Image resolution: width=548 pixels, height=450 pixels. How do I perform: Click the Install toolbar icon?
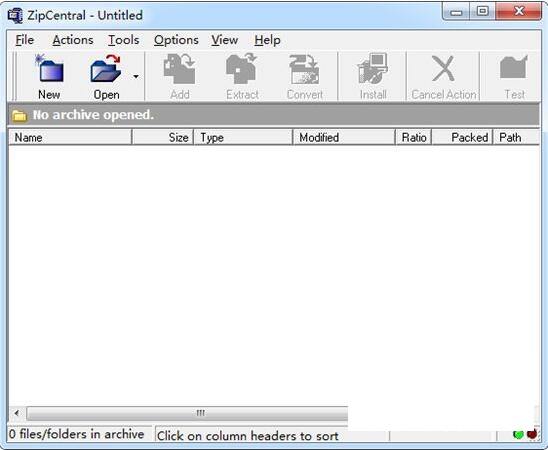tap(373, 68)
